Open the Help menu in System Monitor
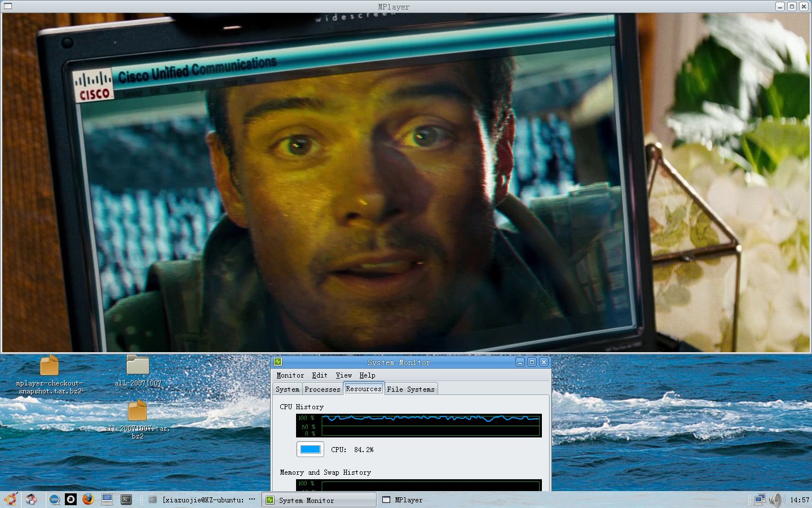The height and width of the screenshot is (508, 812). [x=367, y=375]
